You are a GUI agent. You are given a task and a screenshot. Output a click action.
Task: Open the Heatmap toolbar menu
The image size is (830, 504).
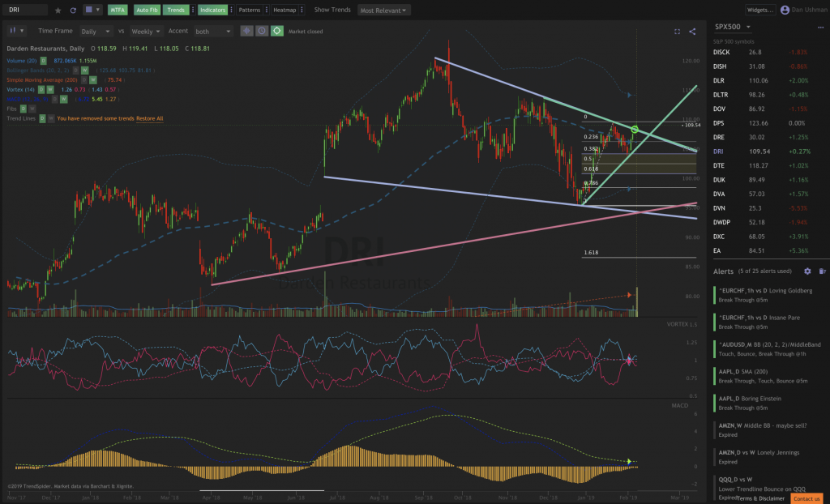coord(285,10)
